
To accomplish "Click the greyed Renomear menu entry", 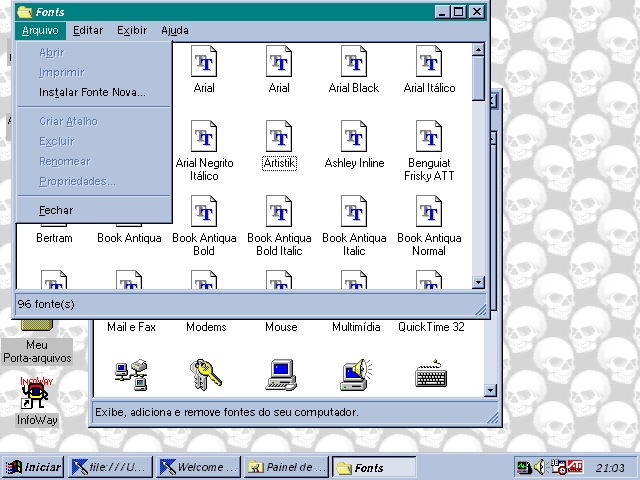I will (x=94, y=161).
